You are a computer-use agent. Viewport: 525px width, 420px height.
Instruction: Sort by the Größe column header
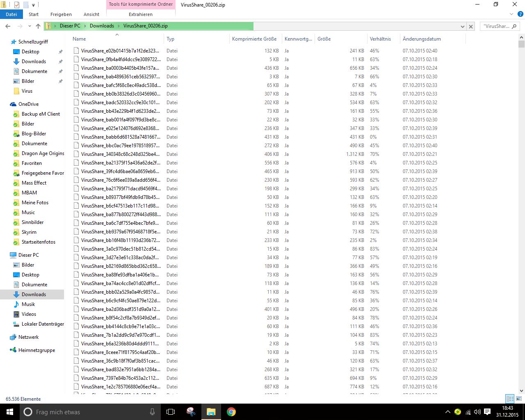[x=324, y=39]
